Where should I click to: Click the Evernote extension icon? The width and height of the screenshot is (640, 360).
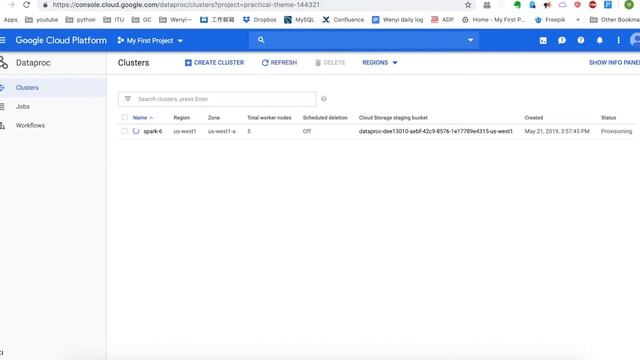click(517, 5)
